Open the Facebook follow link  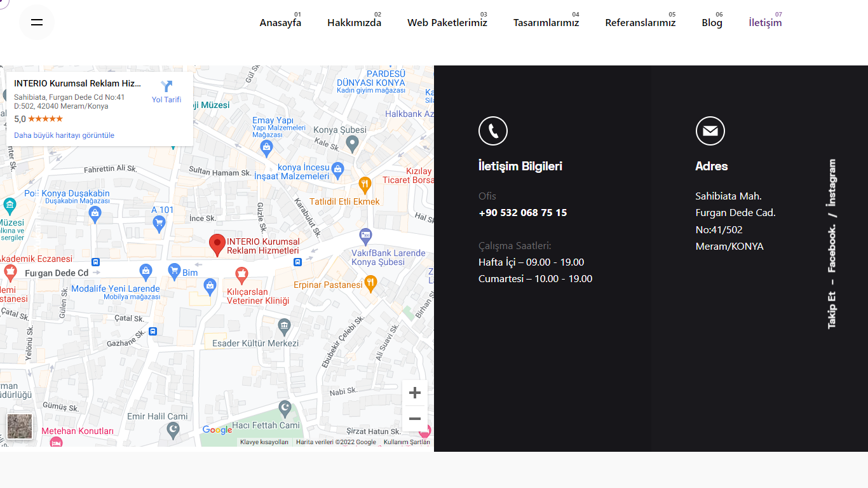(831, 248)
